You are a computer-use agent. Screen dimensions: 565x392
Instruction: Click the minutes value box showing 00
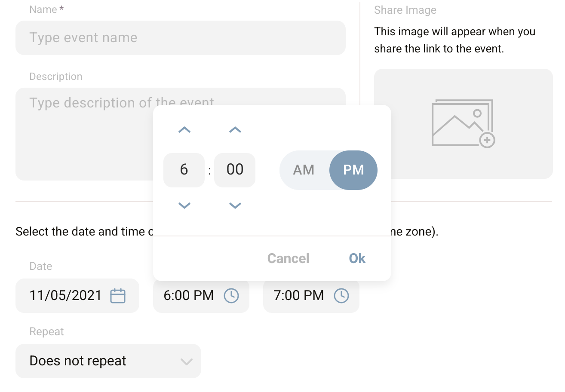[x=235, y=170]
